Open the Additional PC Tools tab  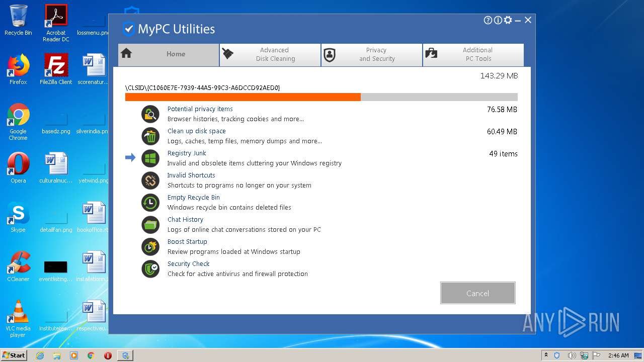coord(473,55)
